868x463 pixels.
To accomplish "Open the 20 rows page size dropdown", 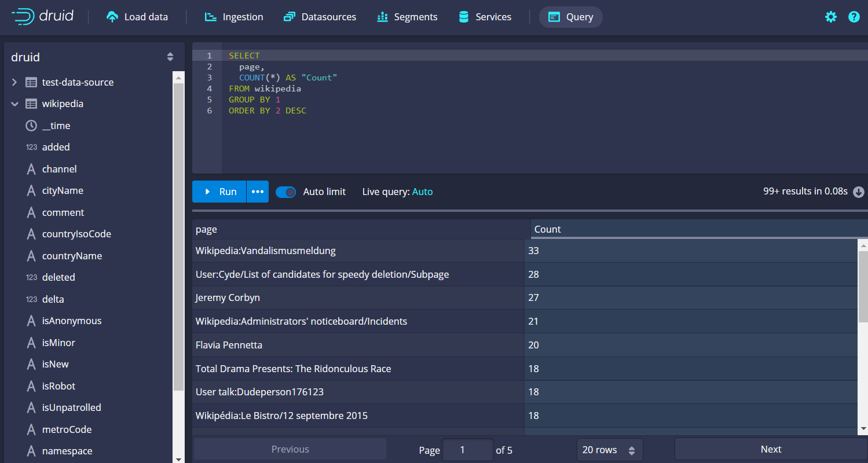I will (x=609, y=450).
